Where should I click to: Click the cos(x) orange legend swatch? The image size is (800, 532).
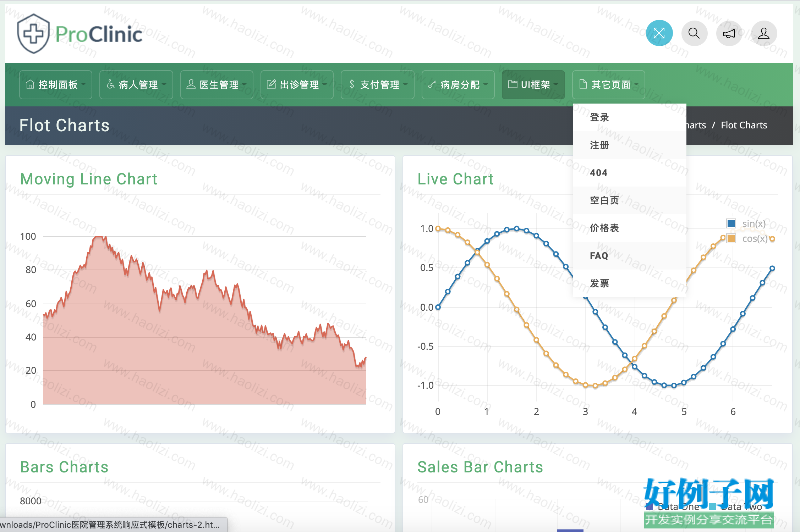(731, 238)
